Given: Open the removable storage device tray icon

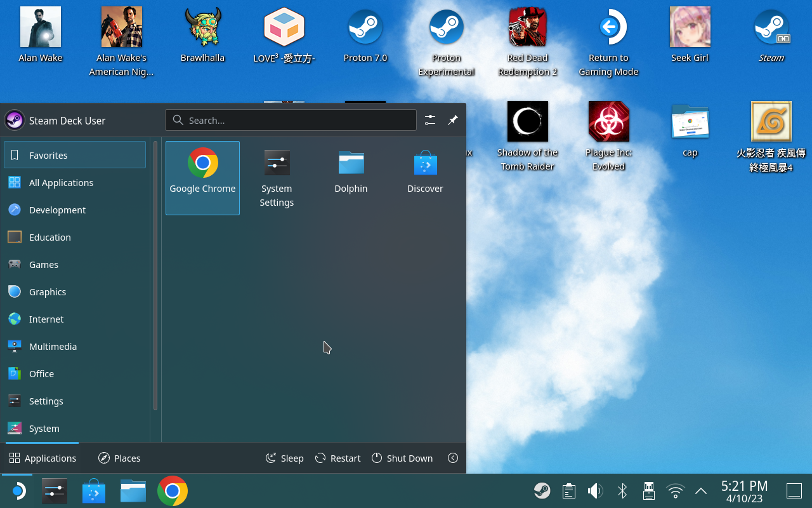Looking at the screenshot, I should click(649, 491).
